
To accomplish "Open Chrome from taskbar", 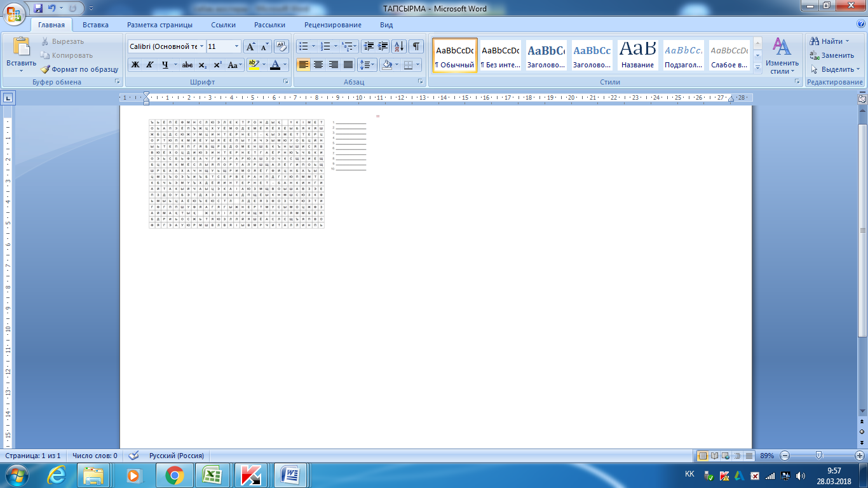I will (x=174, y=475).
